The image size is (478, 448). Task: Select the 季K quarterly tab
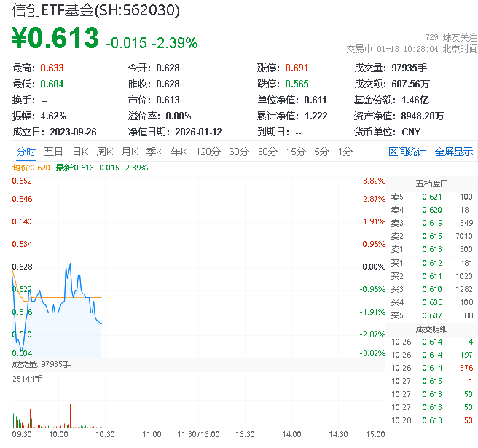click(x=154, y=152)
